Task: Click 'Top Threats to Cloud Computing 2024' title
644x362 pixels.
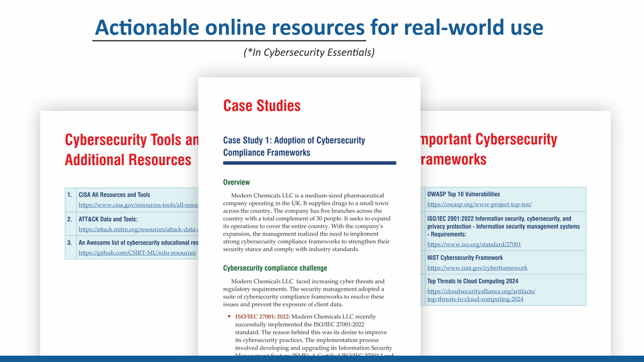Action: 473,281
